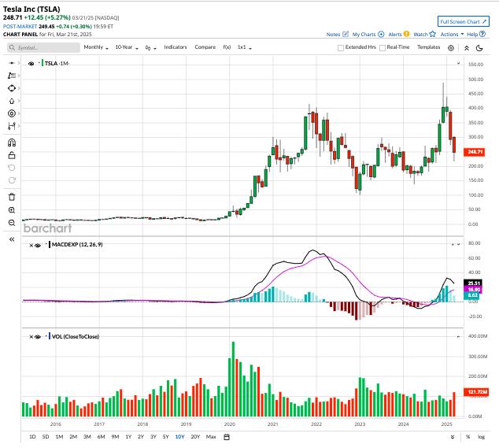Collapse header with double up arrows
Screen dimensions: 499x448
pyautogui.click(x=466, y=48)
